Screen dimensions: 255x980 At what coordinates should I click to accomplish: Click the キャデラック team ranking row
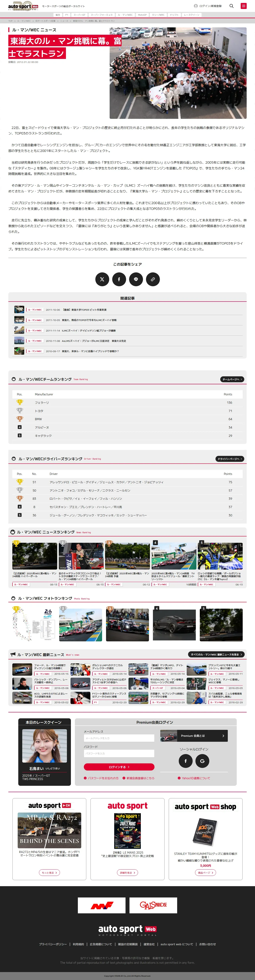click(x=127, y=435)
